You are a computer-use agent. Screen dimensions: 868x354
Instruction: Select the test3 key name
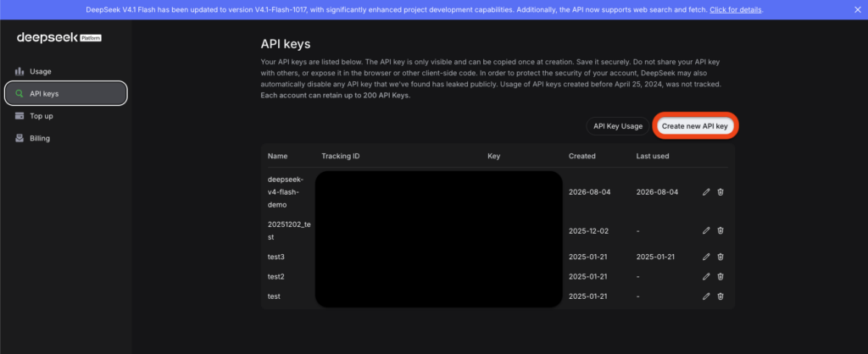click(276, 257)
